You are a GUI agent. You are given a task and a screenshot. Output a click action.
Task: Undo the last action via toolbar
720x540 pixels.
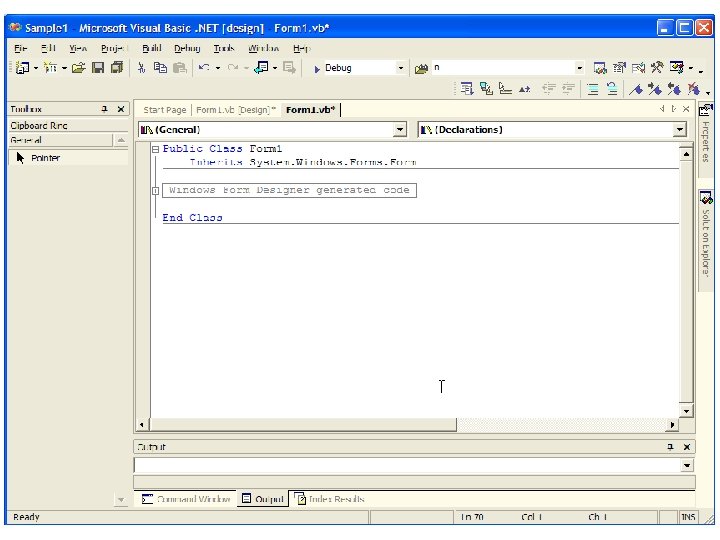click(x=204, y=68)
